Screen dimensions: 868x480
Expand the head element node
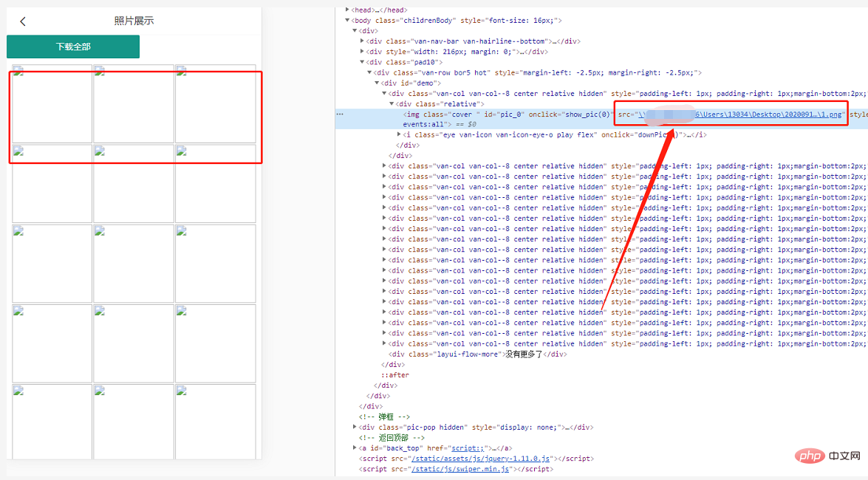click(x=348, y=10)
